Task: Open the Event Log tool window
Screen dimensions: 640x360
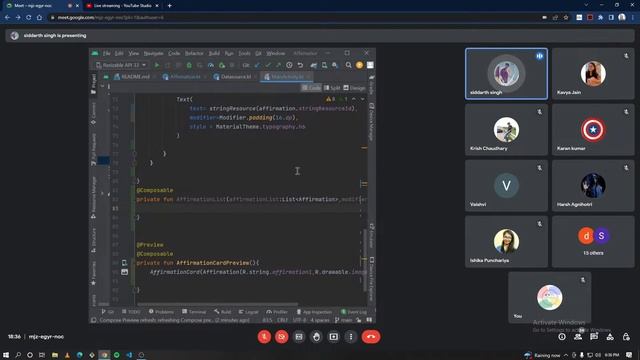Action: [x=354, y=312]
